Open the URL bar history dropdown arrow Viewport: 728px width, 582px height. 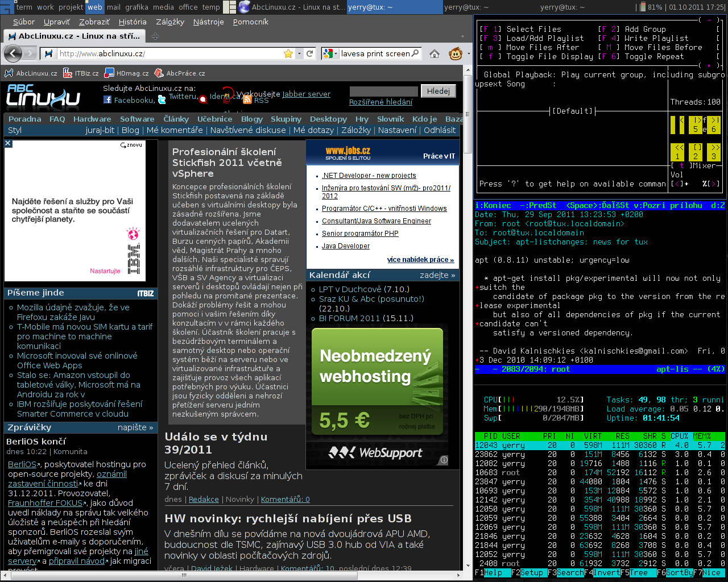(x=299, y=53)
